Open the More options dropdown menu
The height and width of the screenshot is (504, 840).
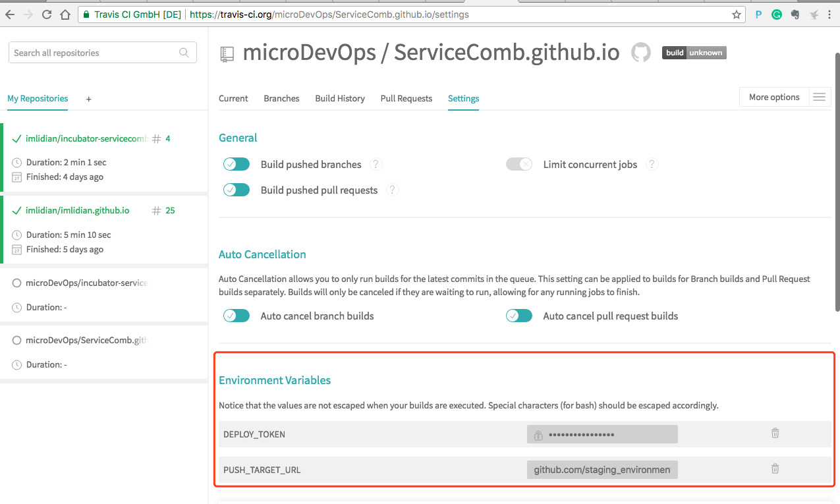[785, 97]
